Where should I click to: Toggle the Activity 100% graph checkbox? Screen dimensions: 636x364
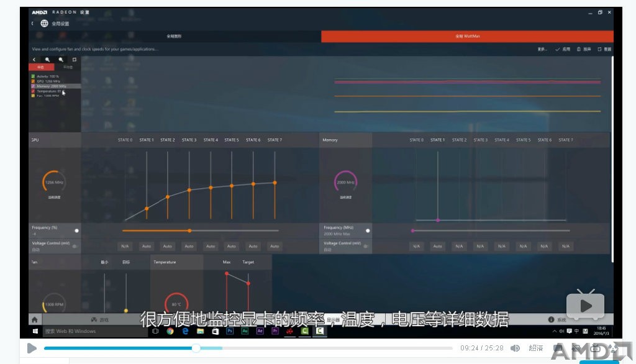(x=33, y=76)
